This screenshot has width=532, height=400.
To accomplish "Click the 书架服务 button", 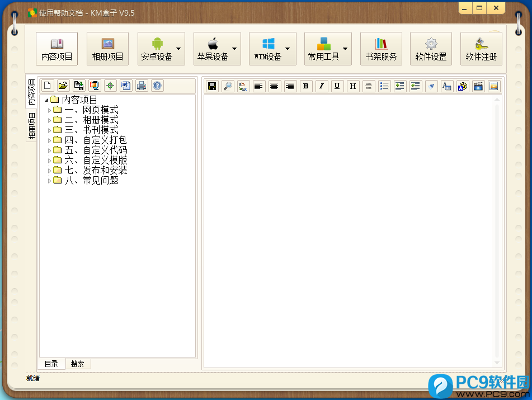I will 381,49.
